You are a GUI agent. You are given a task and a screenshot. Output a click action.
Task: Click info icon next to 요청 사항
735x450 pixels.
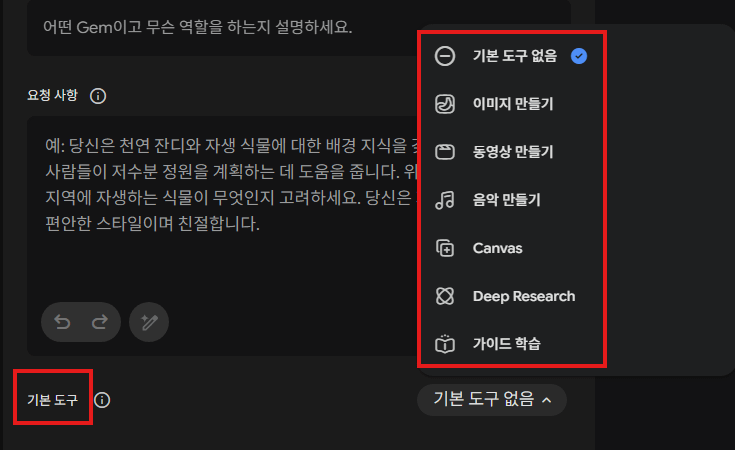coord(98,96)
